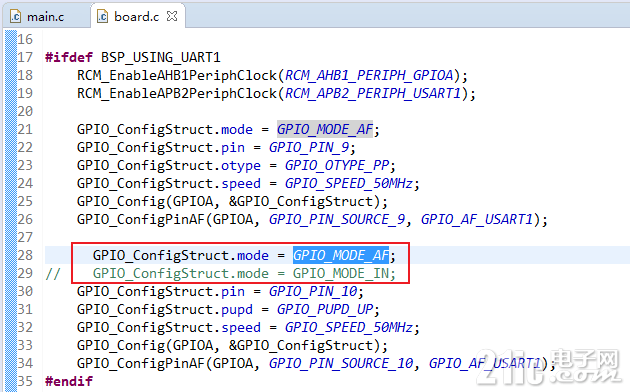Screen dimensions: 630x392
Task: Click GPIO_PIN_9 on line 22
Action: tap(309, 148)
